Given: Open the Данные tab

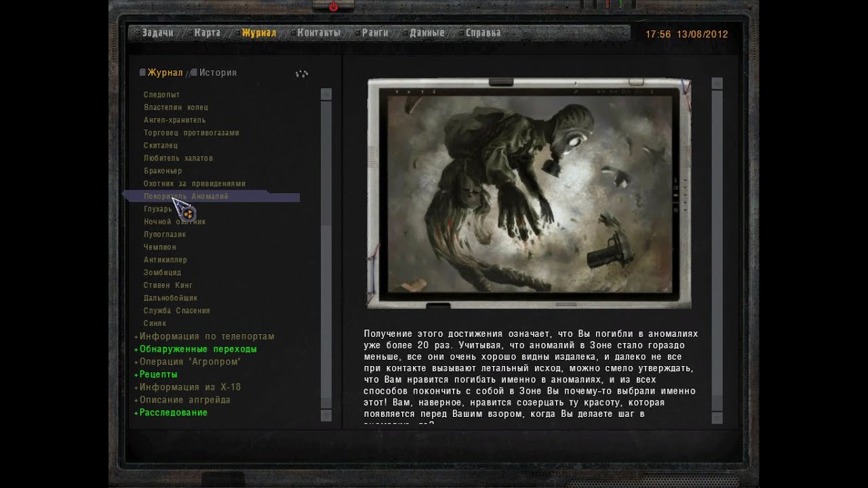Looking at the screenshot, I should tap(427, 33).
